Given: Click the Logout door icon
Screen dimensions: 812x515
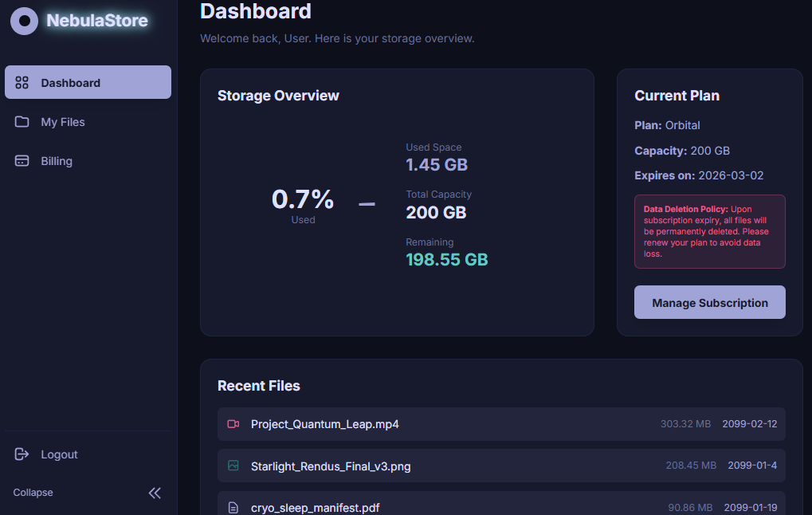Looking at the screenshot, I should tap(20, 454).
